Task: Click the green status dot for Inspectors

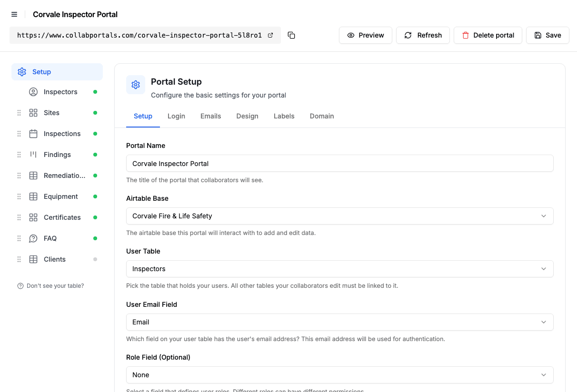Action: tap(95, 92)
